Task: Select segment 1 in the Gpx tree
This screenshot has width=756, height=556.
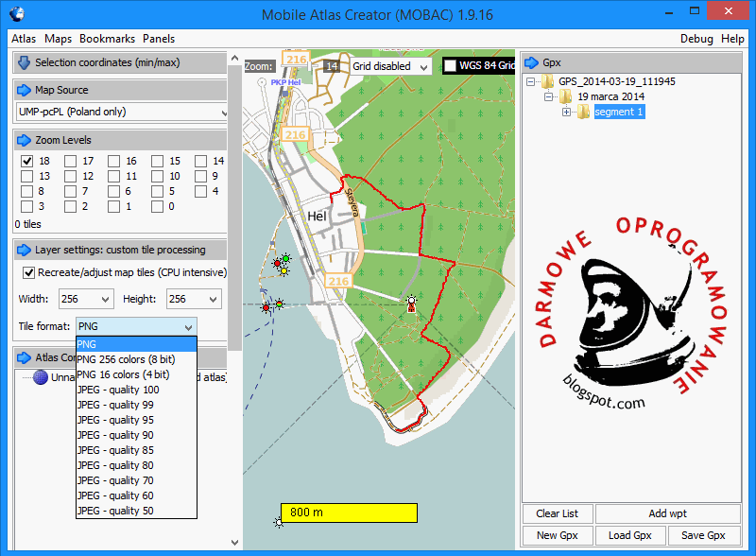Action: [x=619, y=112]
